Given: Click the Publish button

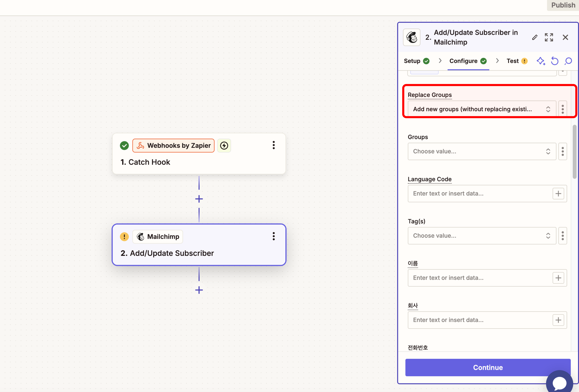Looking at the screenshot, I should pos(563,5).
